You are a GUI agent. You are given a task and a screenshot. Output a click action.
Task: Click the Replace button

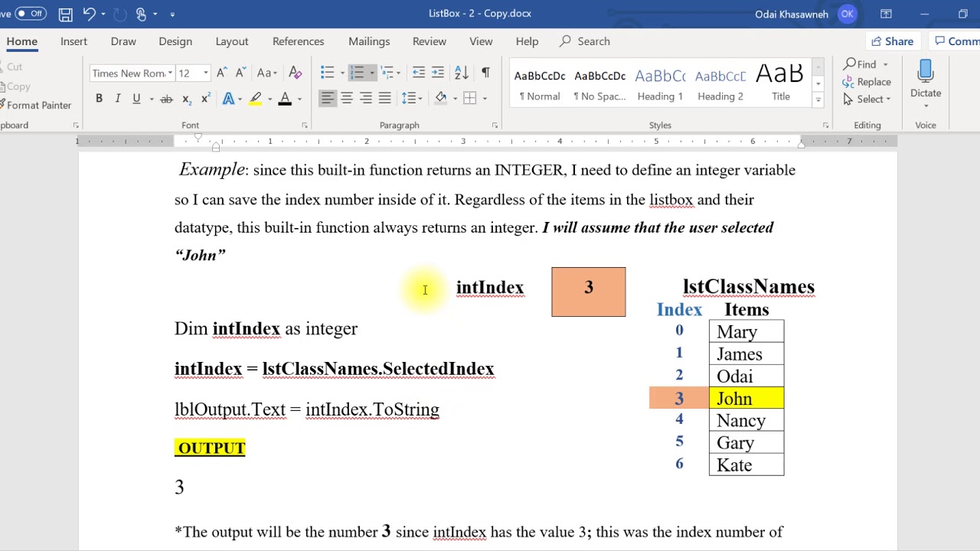pos(867,82)
